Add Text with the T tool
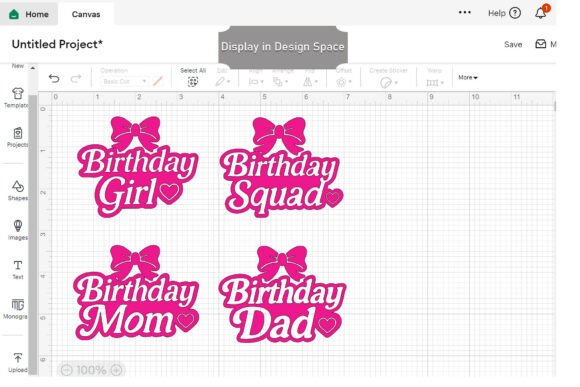This screenshot has height=387, width=580. tap(17, 265)
